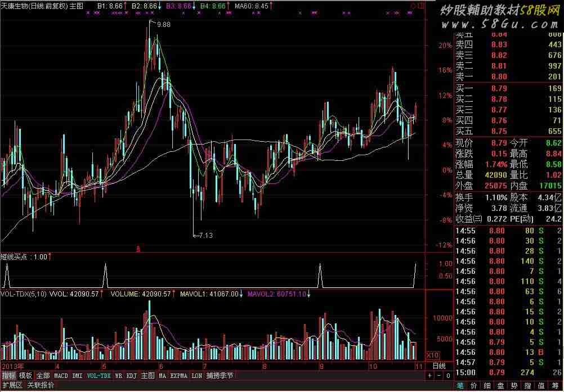
Task: Click the 买一 buy-one price 8.79
Action: point(499,88)
